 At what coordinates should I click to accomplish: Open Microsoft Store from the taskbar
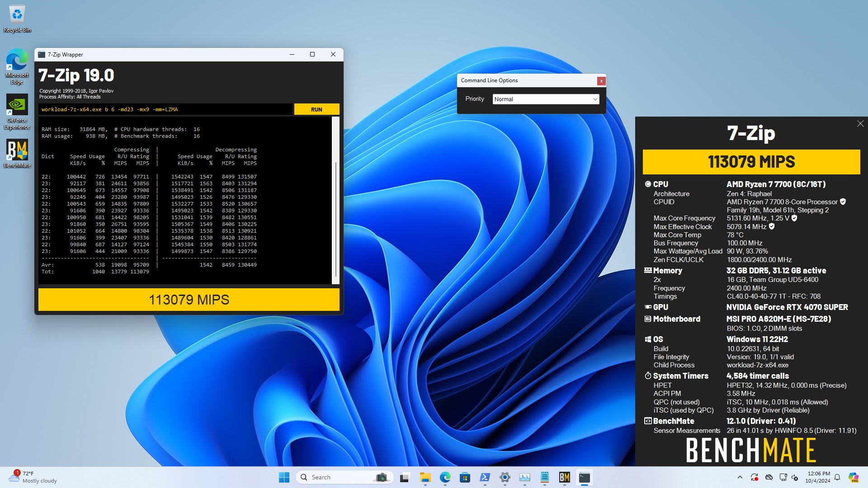pyautogui.click(x=465, y=477)
